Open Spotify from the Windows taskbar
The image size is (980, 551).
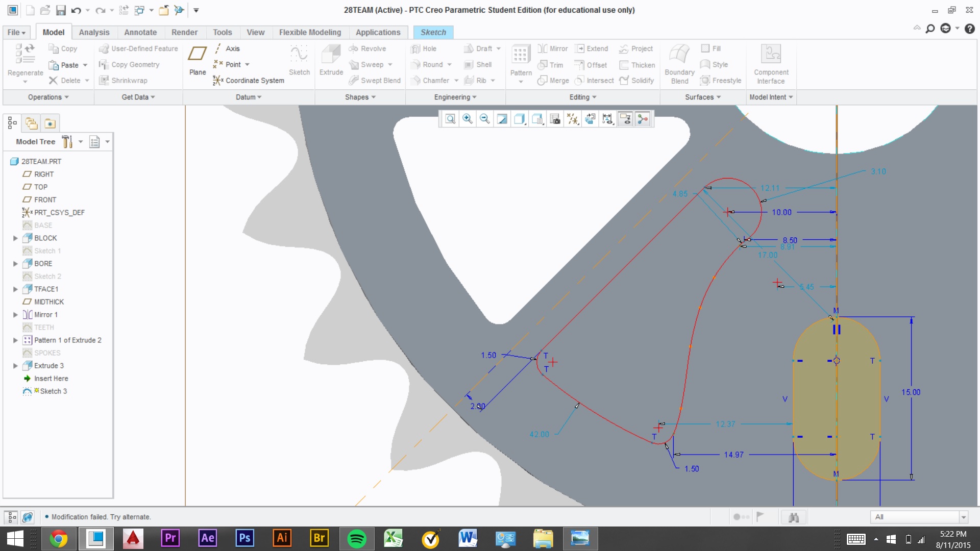coord(357,538)
